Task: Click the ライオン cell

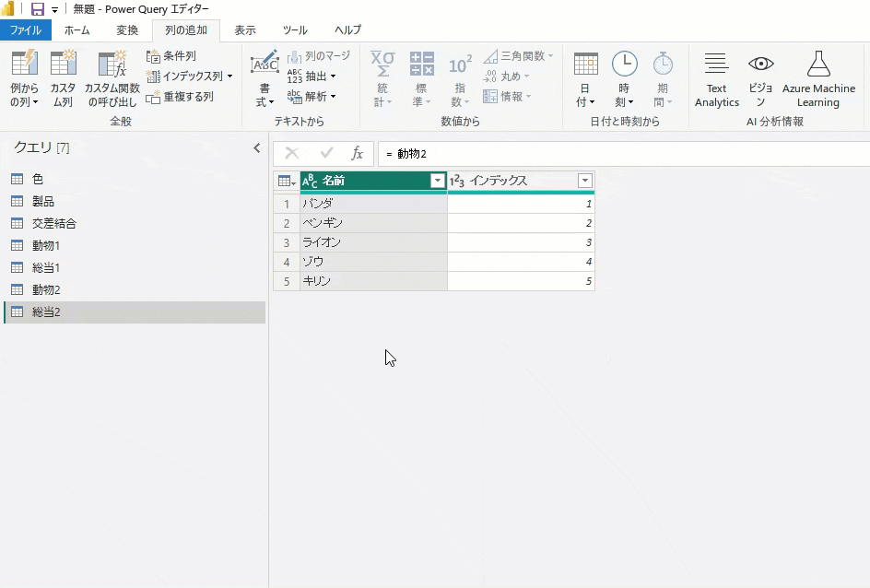Action: point(373,242)
